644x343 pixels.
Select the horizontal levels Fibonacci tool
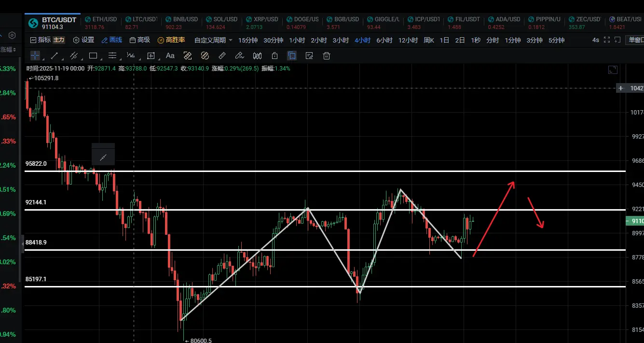click(x=112, y=56)
